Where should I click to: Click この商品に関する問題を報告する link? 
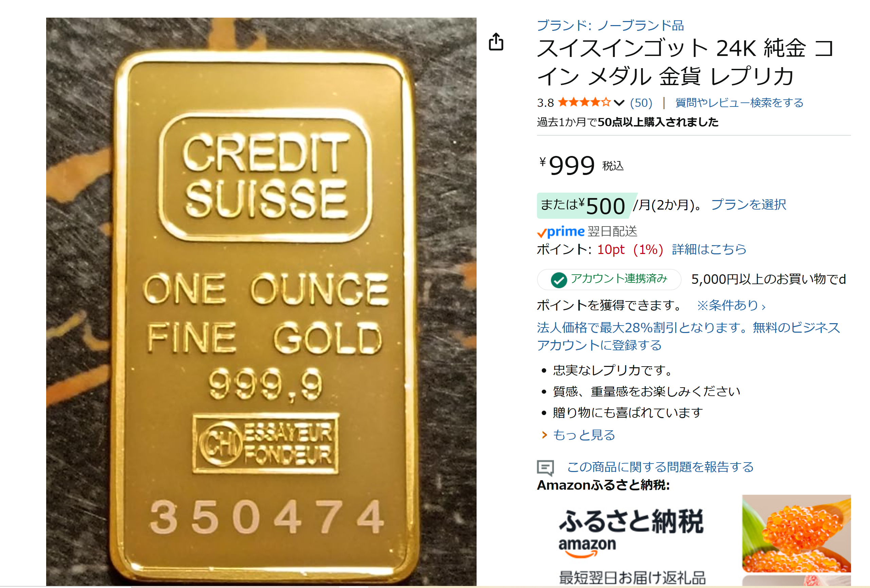coord(660,467)
